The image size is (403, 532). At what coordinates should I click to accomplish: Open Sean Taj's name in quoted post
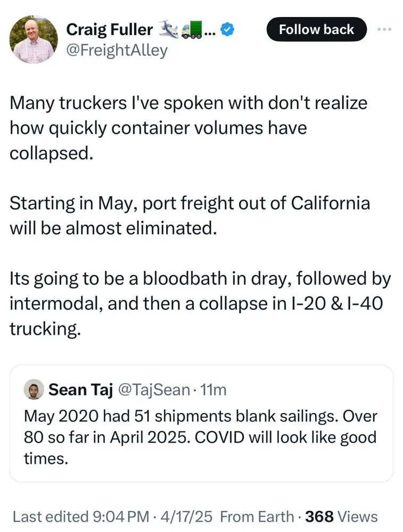click(x=80, y=390)
